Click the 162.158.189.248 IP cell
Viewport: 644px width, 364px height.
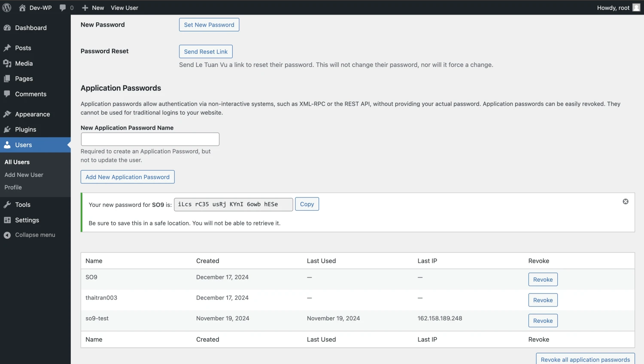440,318
